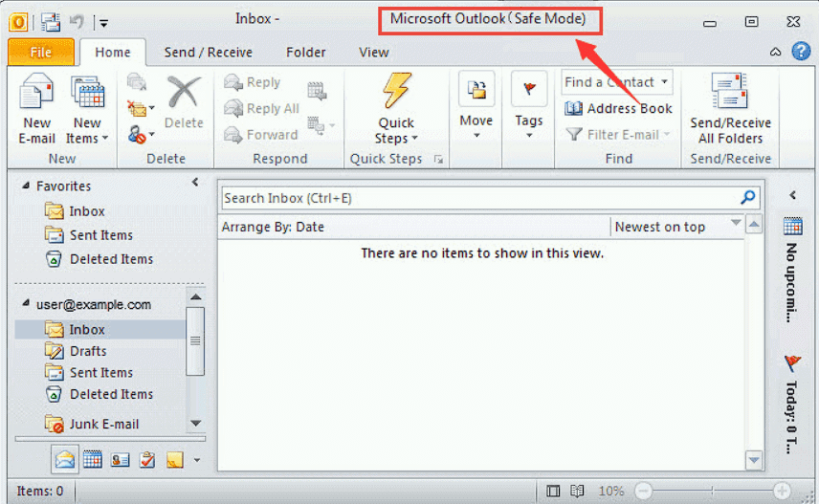Open Outlook Help question mark
819x504 pixels.
click(801, 52)
